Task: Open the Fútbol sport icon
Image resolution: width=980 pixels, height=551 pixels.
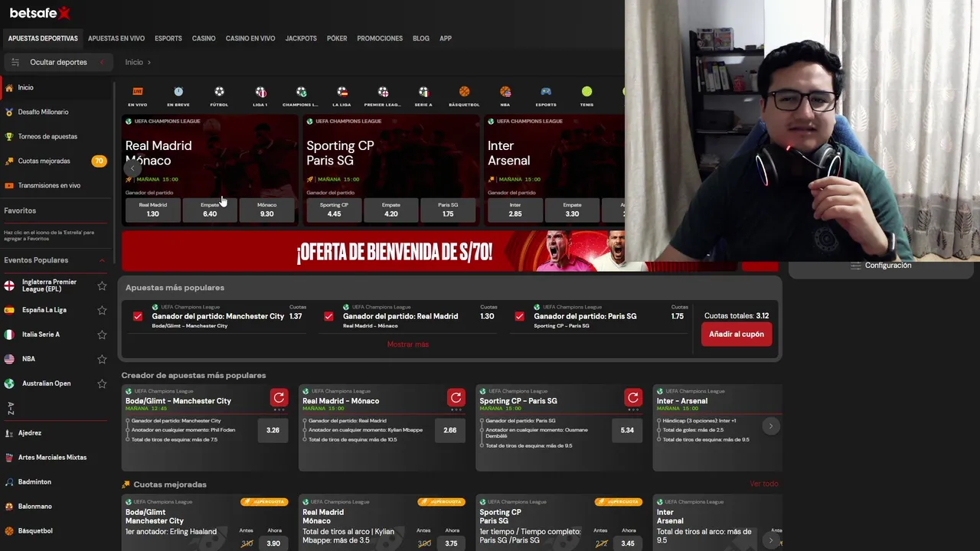Action: click(x=219, y=92)
